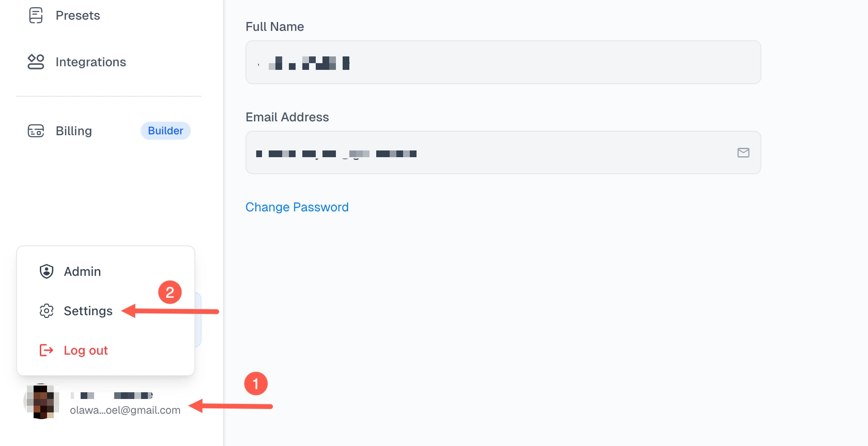Click the Builder plan badge
This screenshot has height=446, width=868.
tap(165, 131)
